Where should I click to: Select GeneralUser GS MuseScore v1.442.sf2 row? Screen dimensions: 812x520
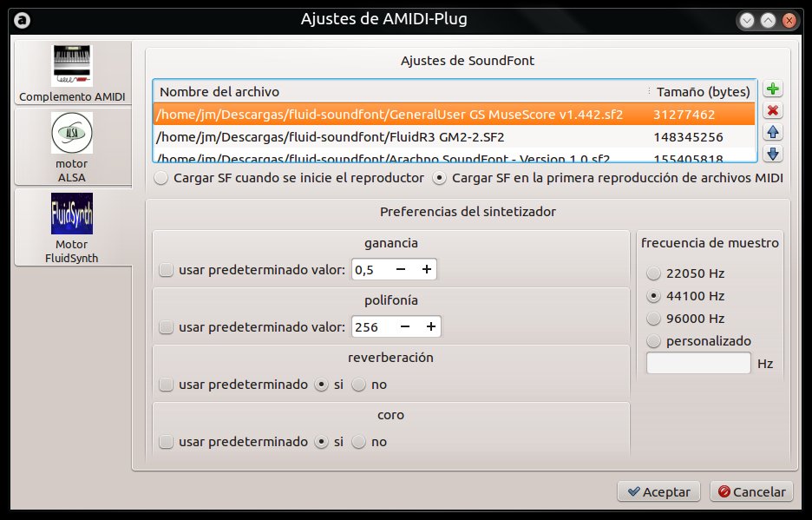pyautogui.click(x=455, y=114)
